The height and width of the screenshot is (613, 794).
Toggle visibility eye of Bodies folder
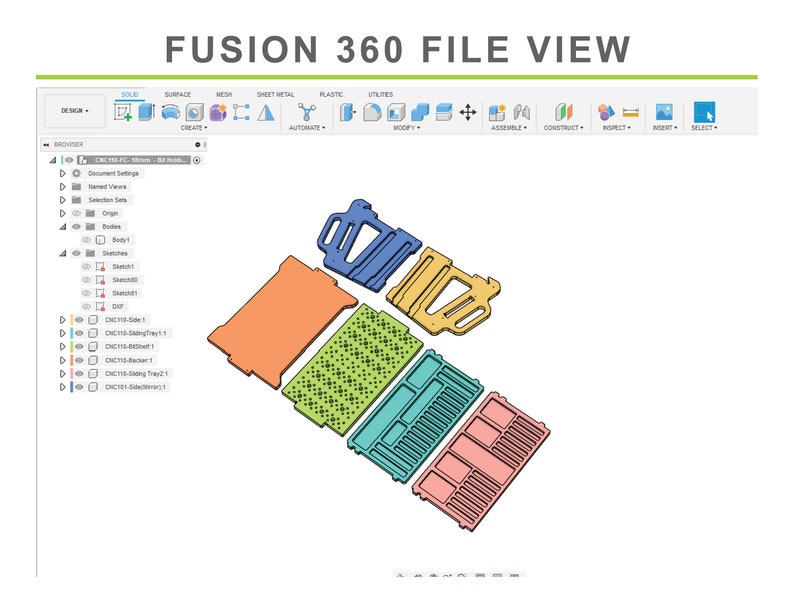click(76, 226)
